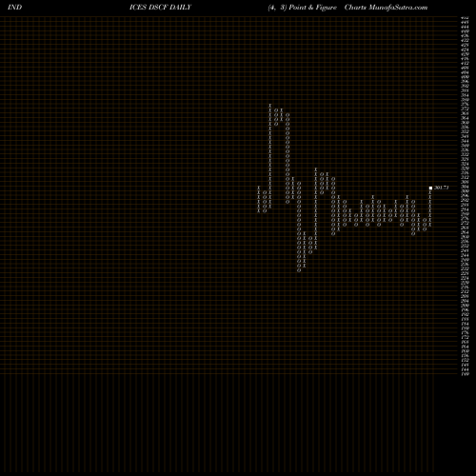
Task: Click the white current-price square marker
Action: [x=430, y=188]
